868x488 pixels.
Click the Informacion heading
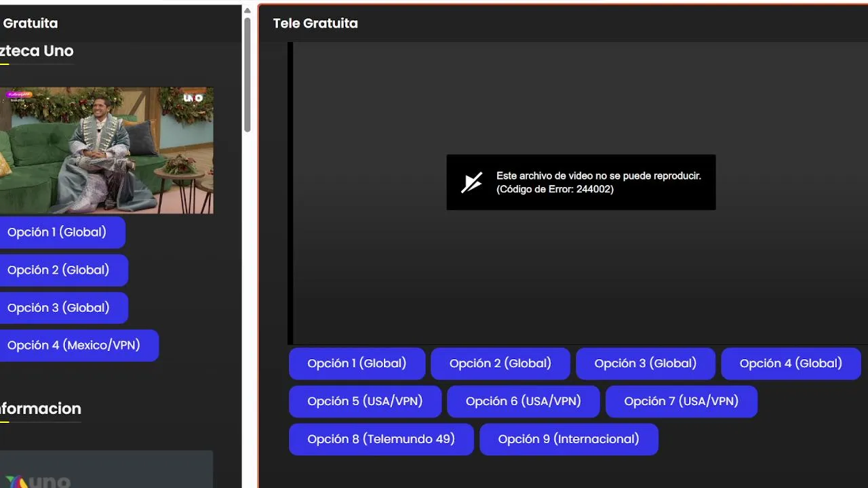(39, 409)
